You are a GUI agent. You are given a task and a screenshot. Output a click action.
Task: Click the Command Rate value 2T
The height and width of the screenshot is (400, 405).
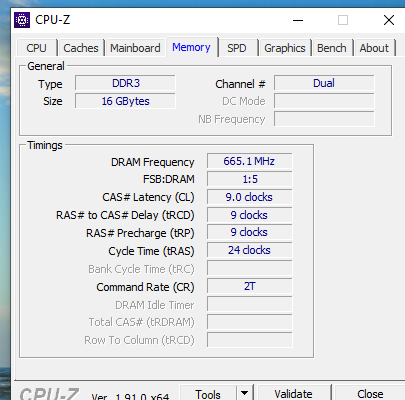(249, 286)
